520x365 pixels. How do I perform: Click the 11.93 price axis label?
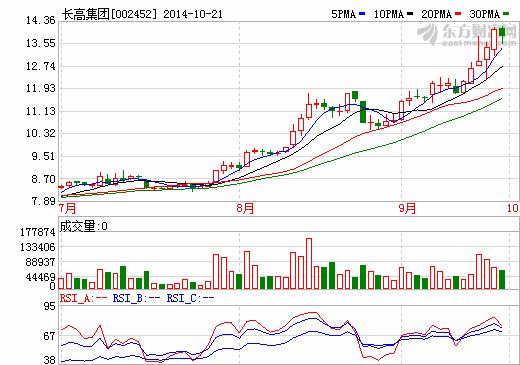(x=40, y=89)
